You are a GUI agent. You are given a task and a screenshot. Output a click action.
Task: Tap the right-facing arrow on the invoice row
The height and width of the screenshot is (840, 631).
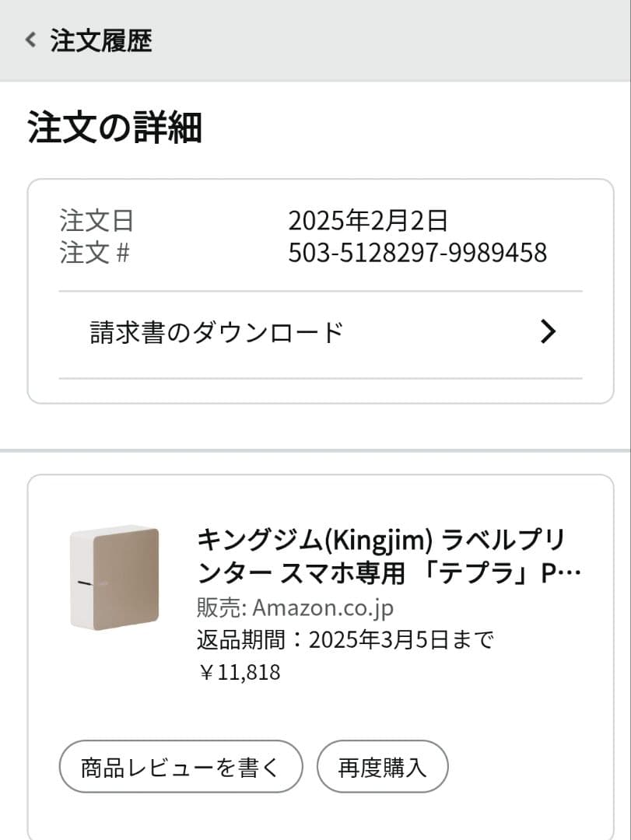pos(549,331)
